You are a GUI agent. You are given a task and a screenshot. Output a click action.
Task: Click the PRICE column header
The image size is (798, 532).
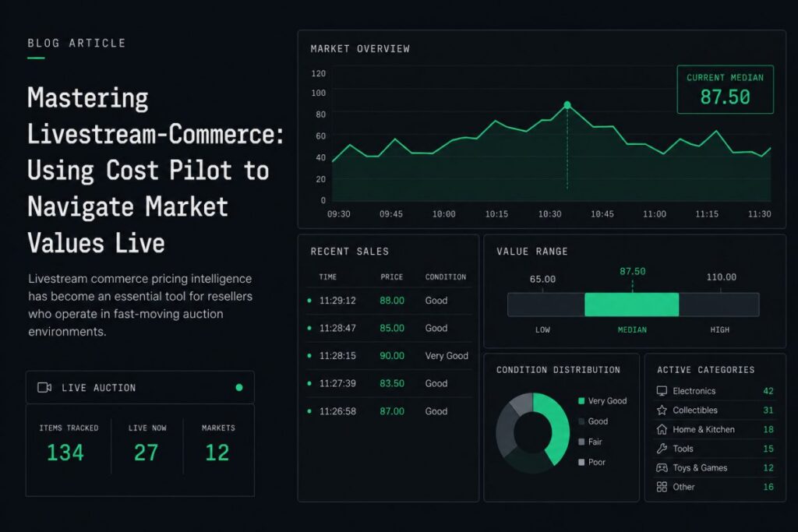[392, 277]
